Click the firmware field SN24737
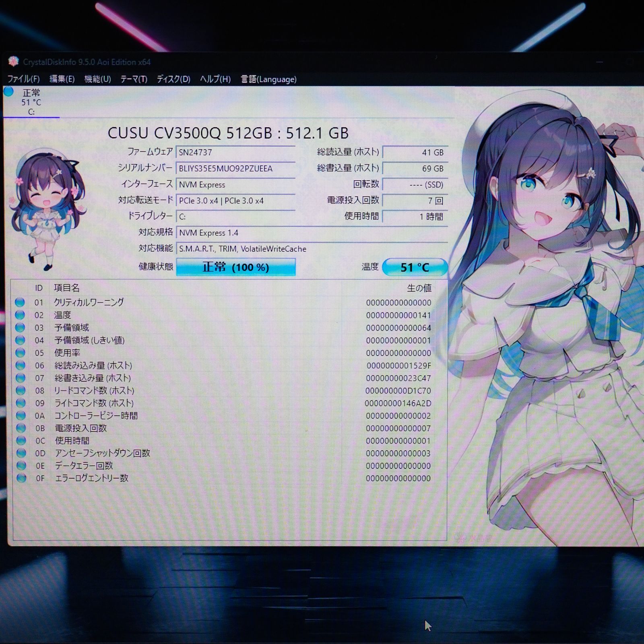644x644 pixels. pyautogui.click(x=236, y=152)
